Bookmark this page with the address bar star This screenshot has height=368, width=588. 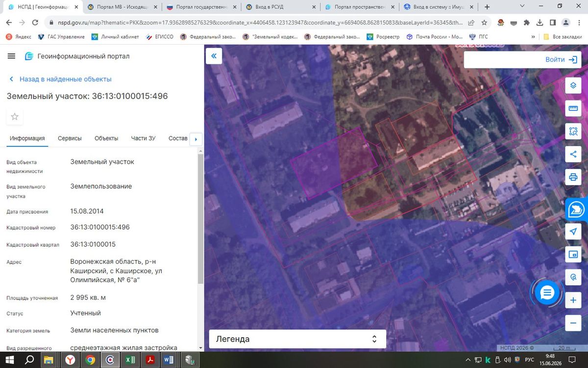(x=484, y=23)
